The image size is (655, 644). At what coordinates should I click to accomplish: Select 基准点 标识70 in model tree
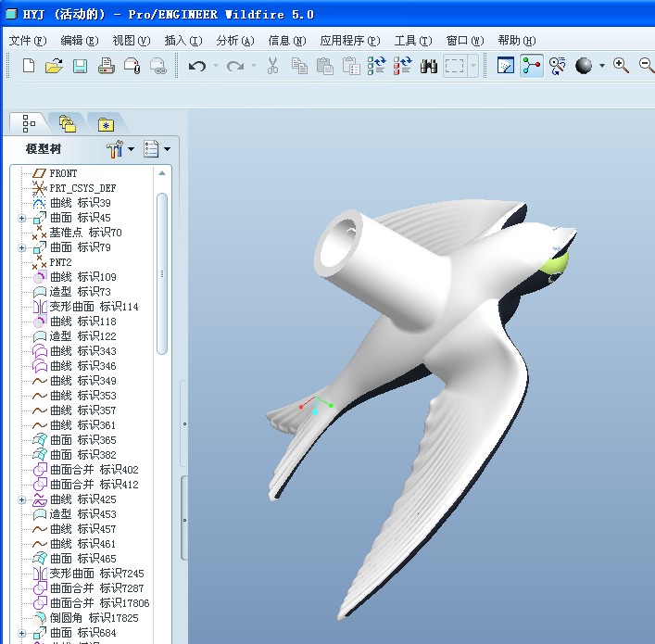click(x=77, y=233)
